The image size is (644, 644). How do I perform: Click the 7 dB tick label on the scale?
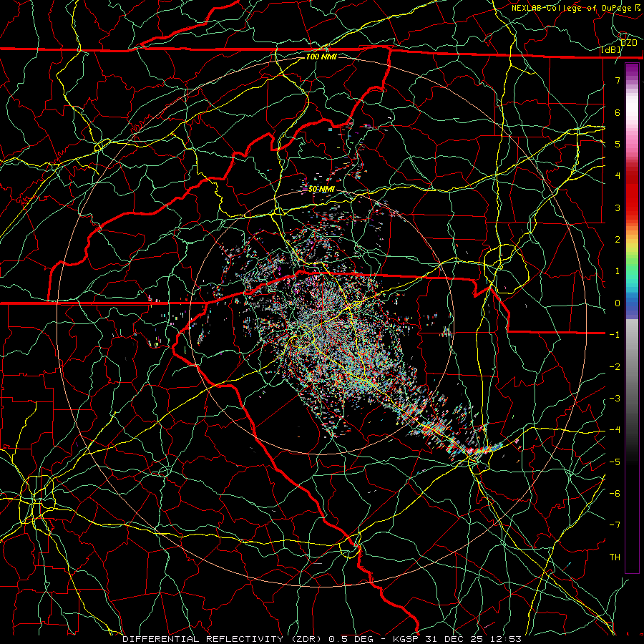coord(618,80)
